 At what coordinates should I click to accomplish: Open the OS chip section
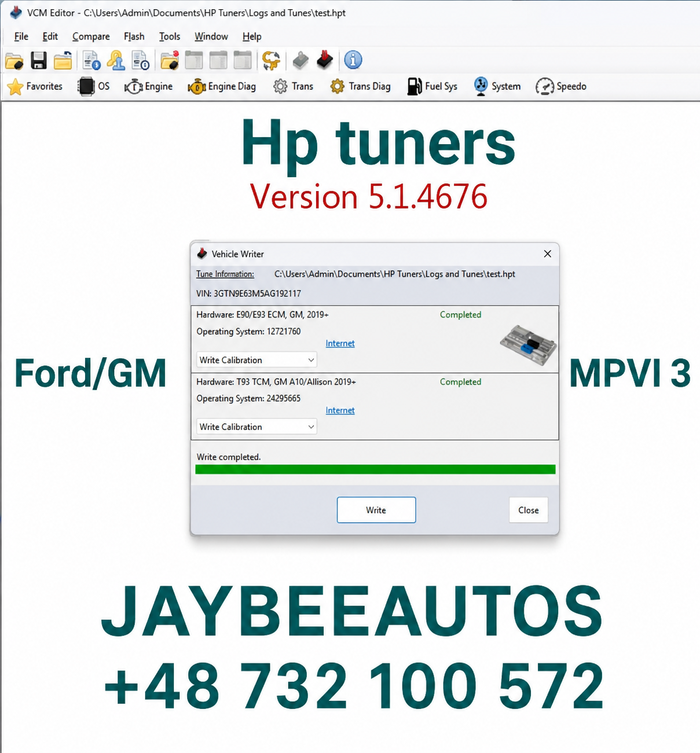click(x=94, y=86)
